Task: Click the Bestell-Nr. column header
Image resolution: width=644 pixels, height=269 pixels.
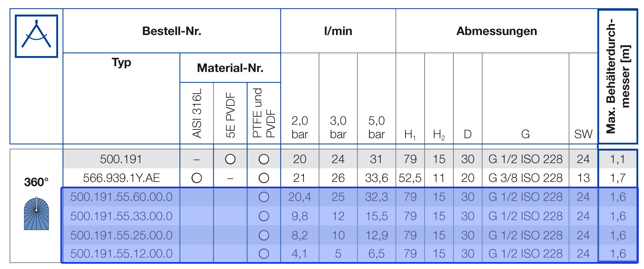Action: point(171,31)
